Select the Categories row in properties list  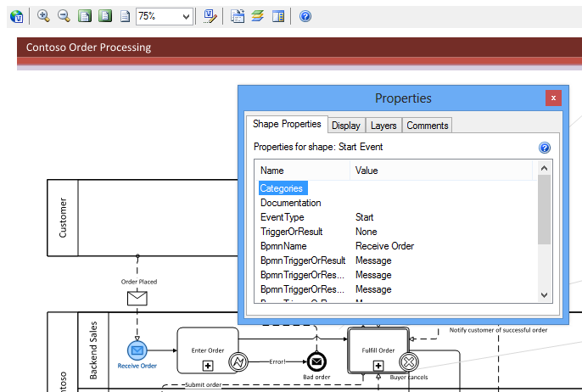coord(282,188)
